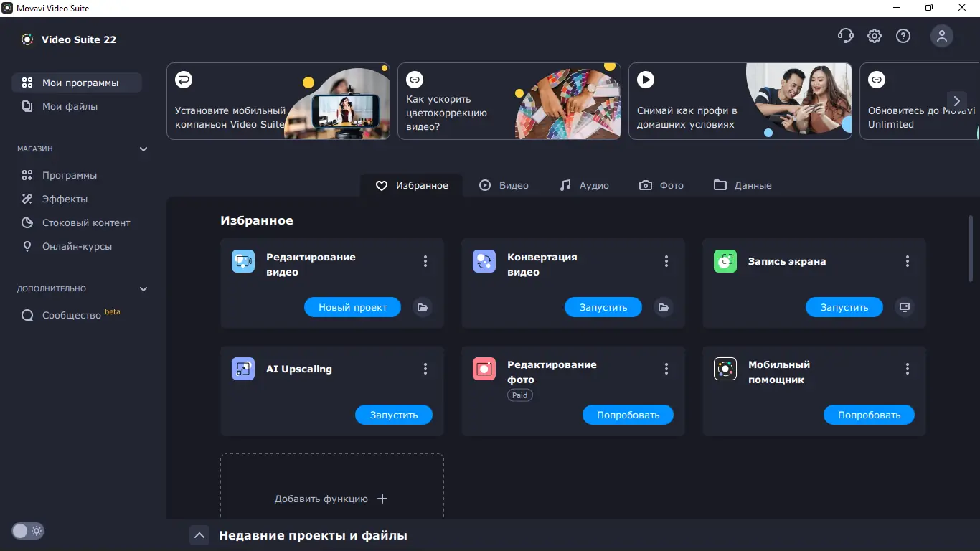This screenshot has height=551, width=980.
Task: Switch to the Фото tab
Action: (661, 185)
